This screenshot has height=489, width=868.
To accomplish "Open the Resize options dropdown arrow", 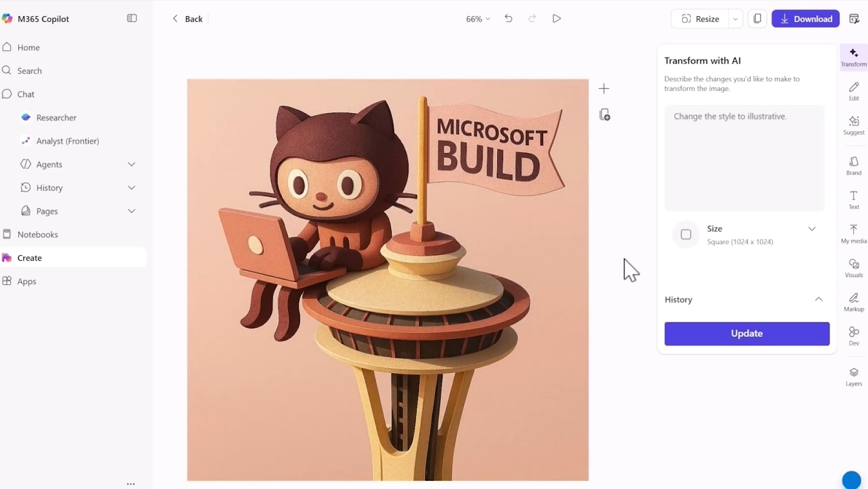I will click(735, 19).
